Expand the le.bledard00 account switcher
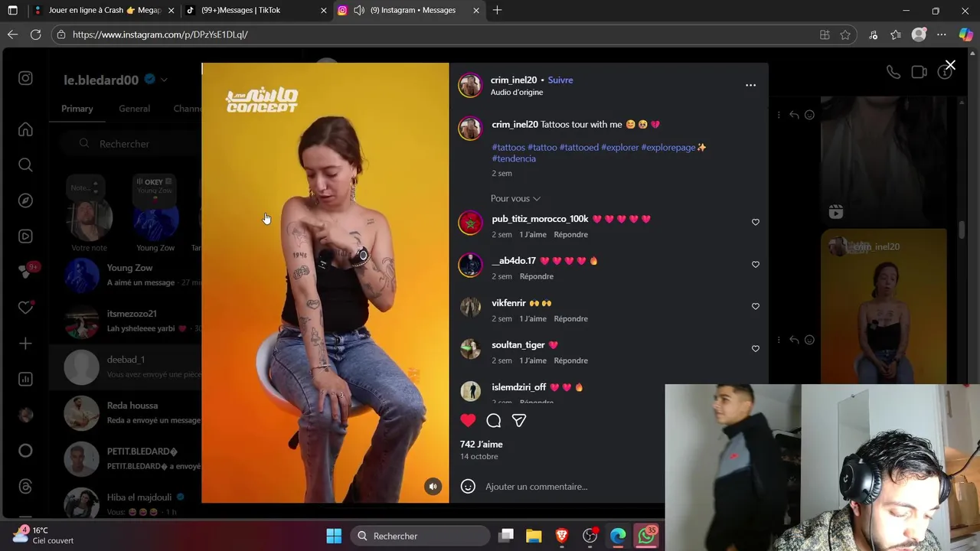 coord(164,80)
